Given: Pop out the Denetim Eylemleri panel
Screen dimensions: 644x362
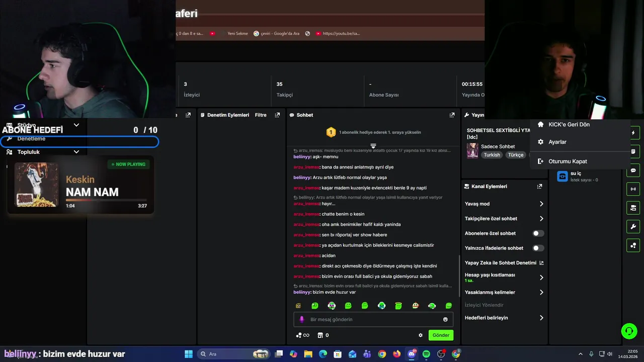Looking at the screenshot, I should click(277, 115).
